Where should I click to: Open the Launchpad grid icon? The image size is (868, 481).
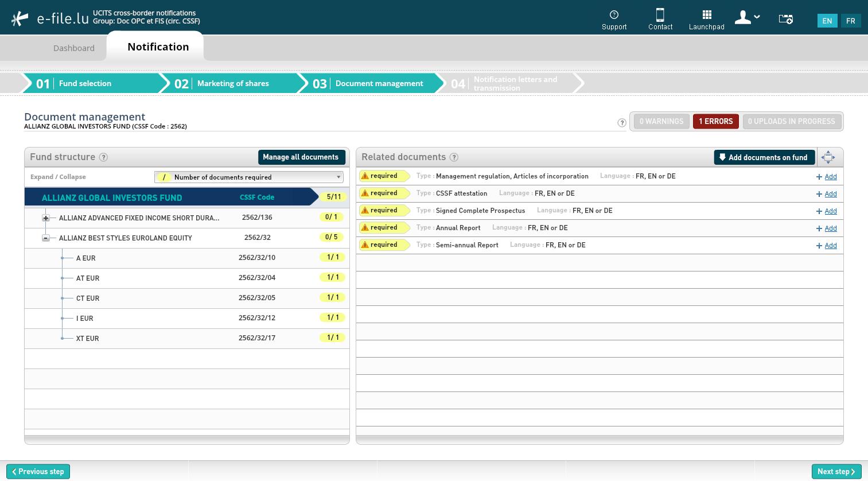(707, 19)
